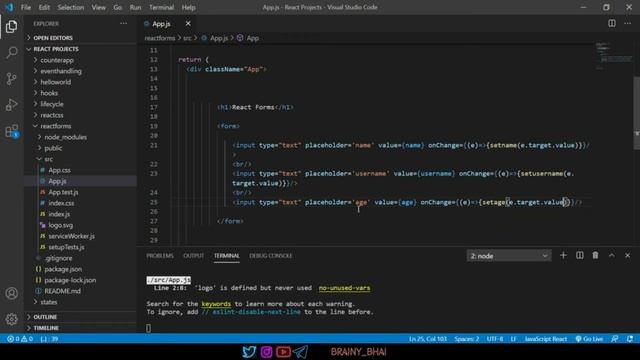Click the Twitter icon in bottom banner
Image resolution: width=640 pixels, height=360 pixels.
(249, 351)
